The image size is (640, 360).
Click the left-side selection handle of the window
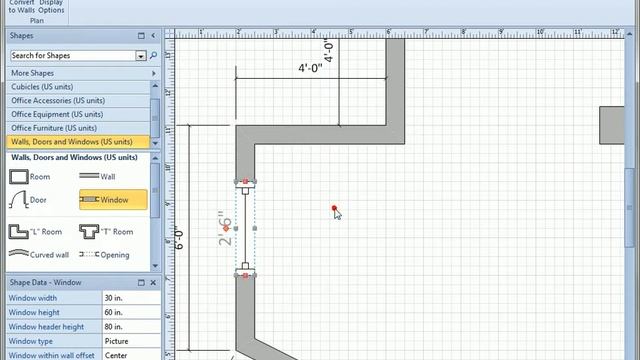(x=236, y=229)
